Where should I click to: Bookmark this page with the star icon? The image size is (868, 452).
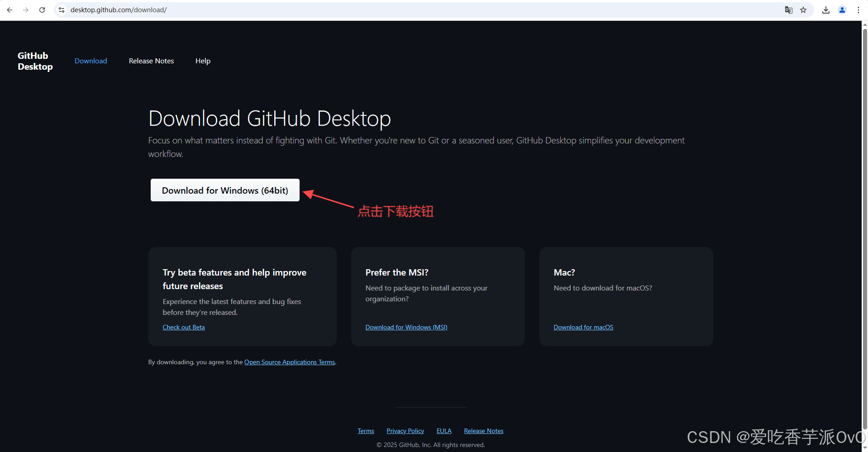click(803, 10)
